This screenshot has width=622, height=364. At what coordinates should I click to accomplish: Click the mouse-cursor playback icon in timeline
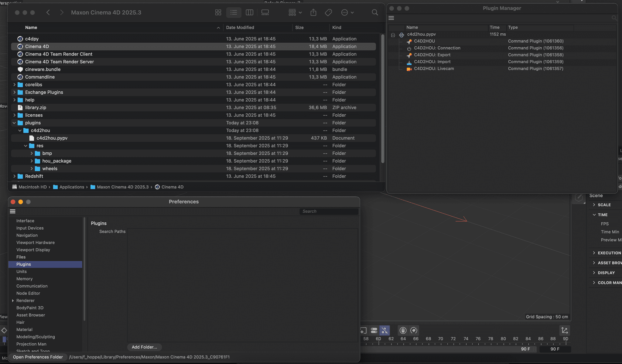tap(403, 330)
